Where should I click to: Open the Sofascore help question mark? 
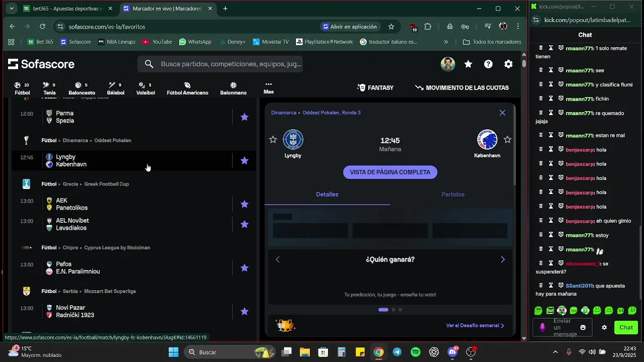click(x=488, y=64)
